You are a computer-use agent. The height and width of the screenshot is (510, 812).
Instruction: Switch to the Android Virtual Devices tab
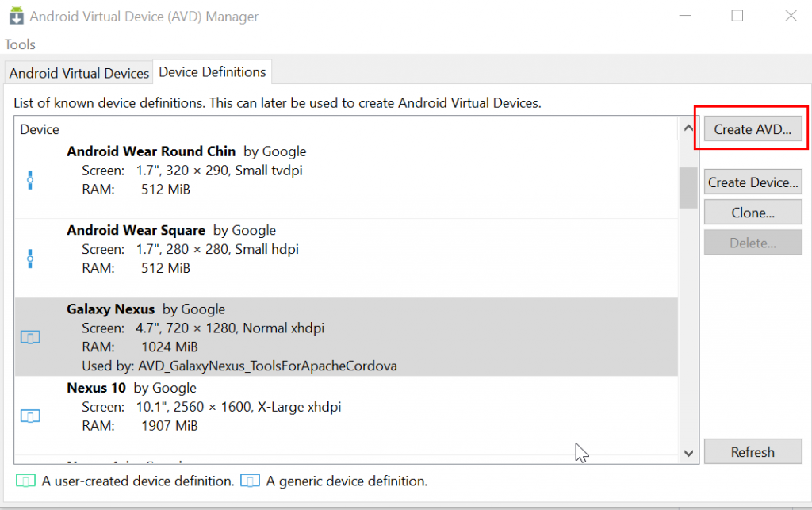coord(79,73)
